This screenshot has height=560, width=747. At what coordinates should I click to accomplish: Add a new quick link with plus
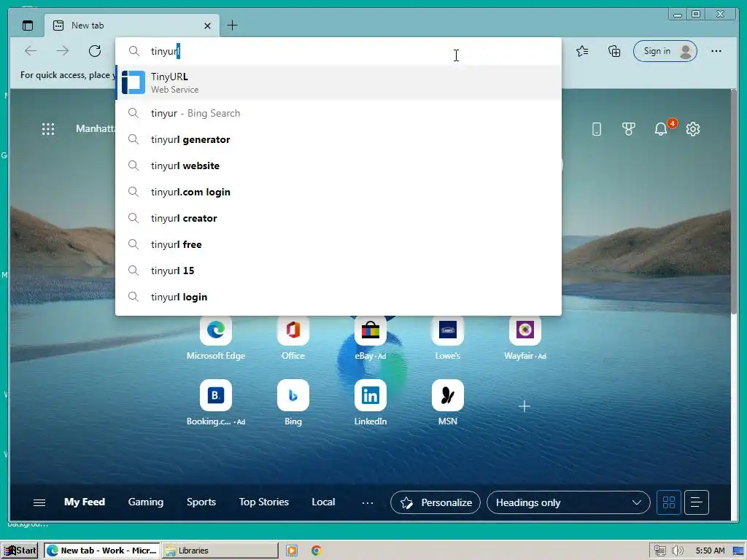point(524,406)
